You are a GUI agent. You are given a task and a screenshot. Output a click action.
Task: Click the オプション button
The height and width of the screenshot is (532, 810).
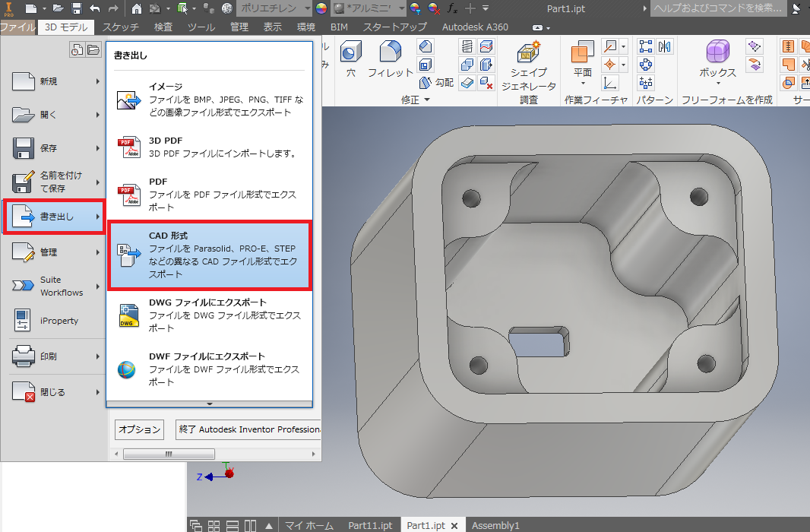point(140,429)
